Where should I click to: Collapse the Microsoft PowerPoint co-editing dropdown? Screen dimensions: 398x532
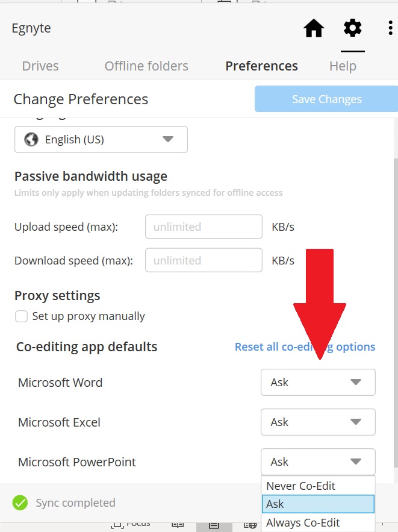click(317, 462)
